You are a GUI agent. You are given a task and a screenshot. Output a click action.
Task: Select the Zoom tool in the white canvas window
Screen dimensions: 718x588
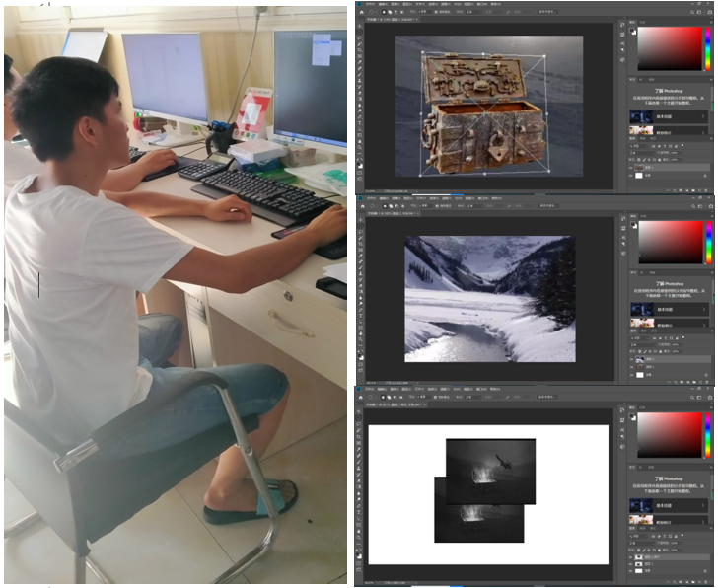click(360, 539)
